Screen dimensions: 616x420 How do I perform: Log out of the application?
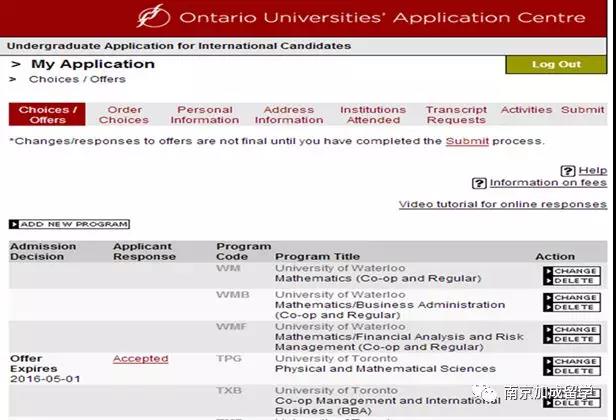(556, 64)
